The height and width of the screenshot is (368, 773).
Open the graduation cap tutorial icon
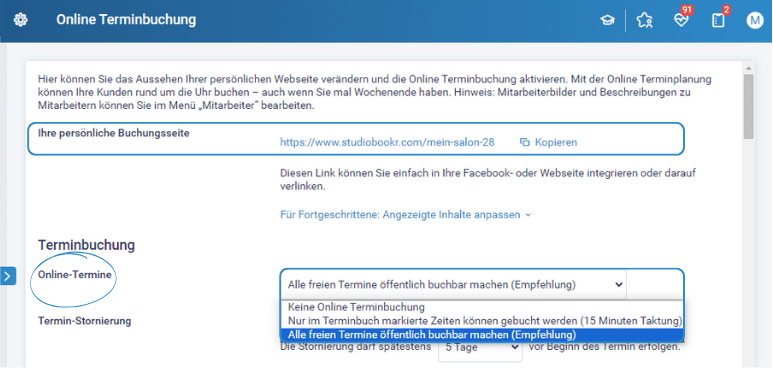tap(607, 20)
